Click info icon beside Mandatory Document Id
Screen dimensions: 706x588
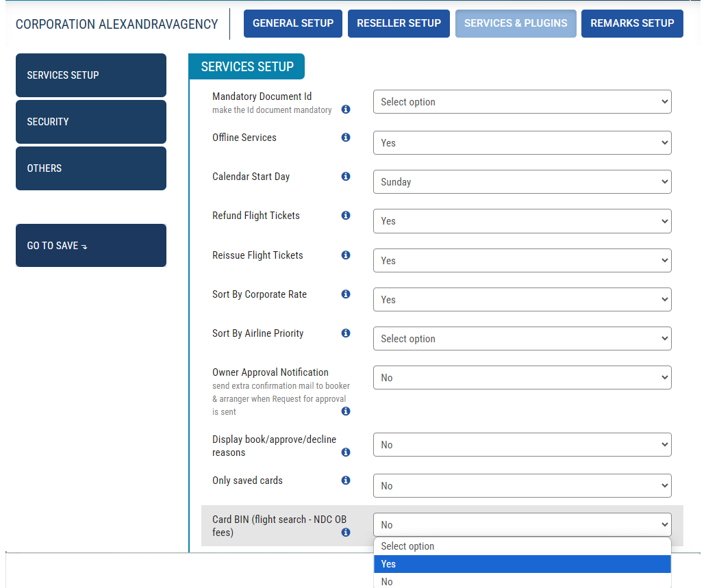tap(346, 110)
